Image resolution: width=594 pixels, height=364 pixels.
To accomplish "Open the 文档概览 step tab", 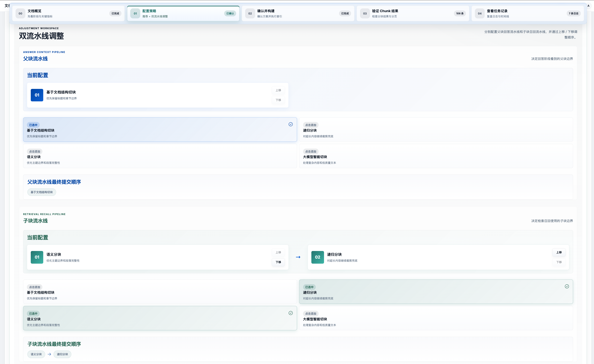I will tap(68, 13).
